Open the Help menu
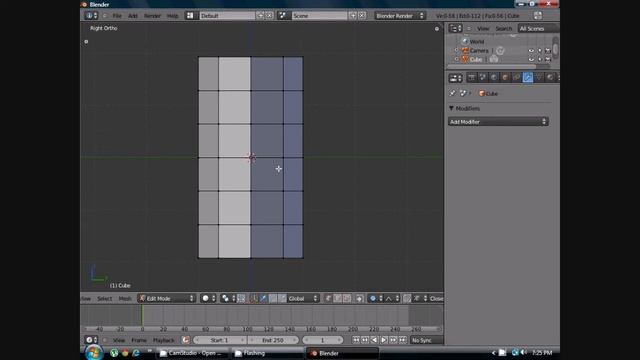This screenshot has width=640, height=360. pyautogui.click(x=173, y=16)
